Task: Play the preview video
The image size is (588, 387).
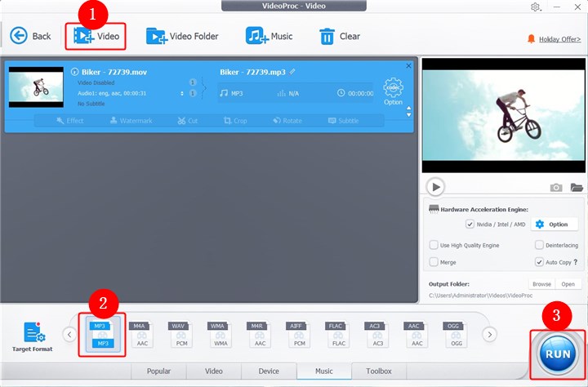Action: click(x=435, y=187)
